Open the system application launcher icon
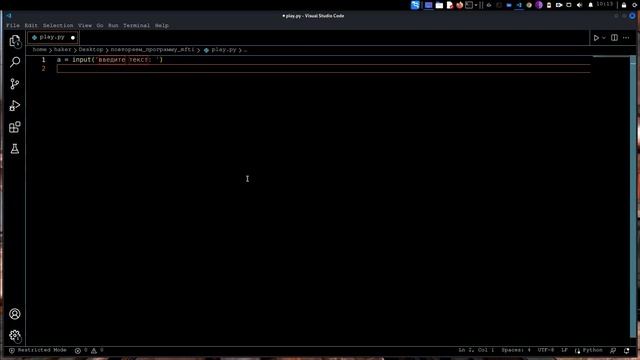The height and width of the screenshot is (360, 640). point(415,5)
